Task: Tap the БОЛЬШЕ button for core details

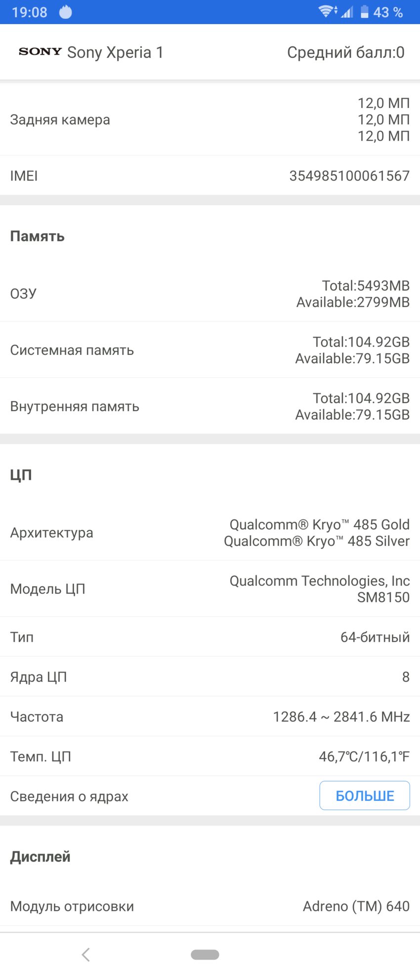Action: (x=364, y=795)
